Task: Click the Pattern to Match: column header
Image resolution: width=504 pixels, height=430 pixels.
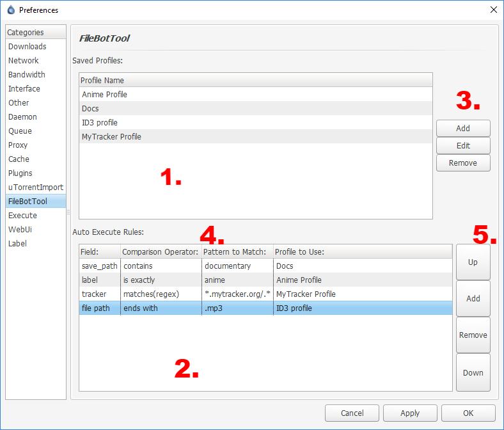Action: point(237,251)
